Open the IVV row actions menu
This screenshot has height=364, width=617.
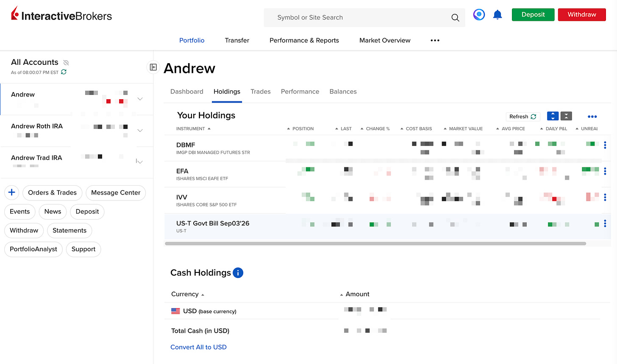click(x=605, y=197)
